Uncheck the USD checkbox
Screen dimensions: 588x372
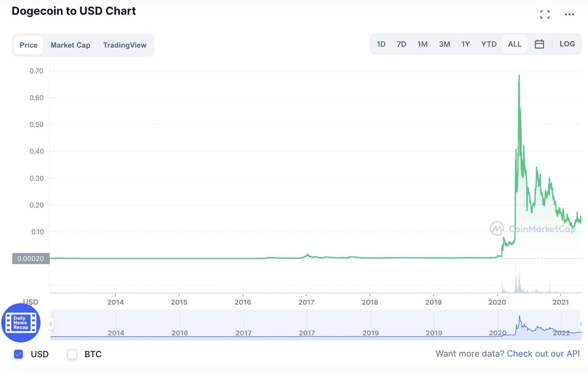point(18,354)
